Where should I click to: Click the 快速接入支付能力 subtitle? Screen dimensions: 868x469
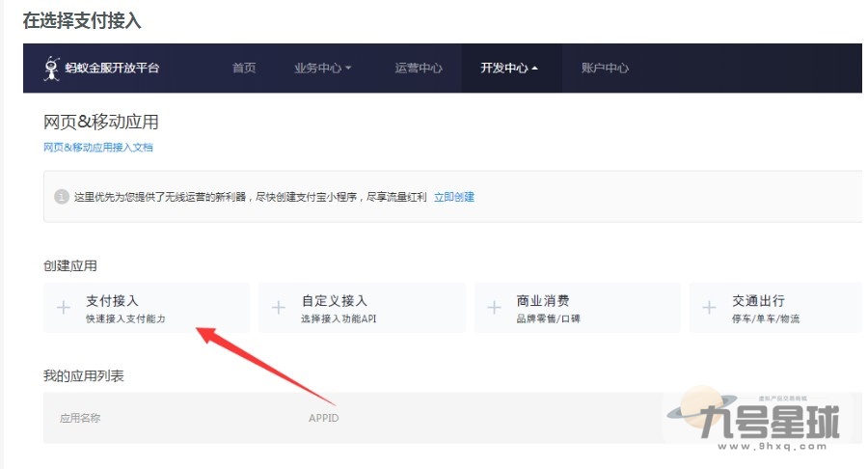click(125, 319)
